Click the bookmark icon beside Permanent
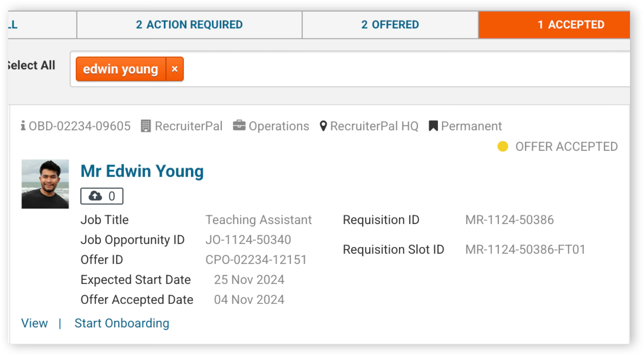This screenshot has height=356, width=644. click(433, 126)
